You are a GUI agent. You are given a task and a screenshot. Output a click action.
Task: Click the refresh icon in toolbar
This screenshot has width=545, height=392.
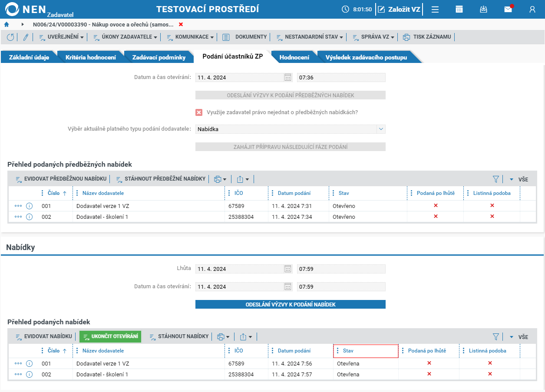[x=10, y=37]
